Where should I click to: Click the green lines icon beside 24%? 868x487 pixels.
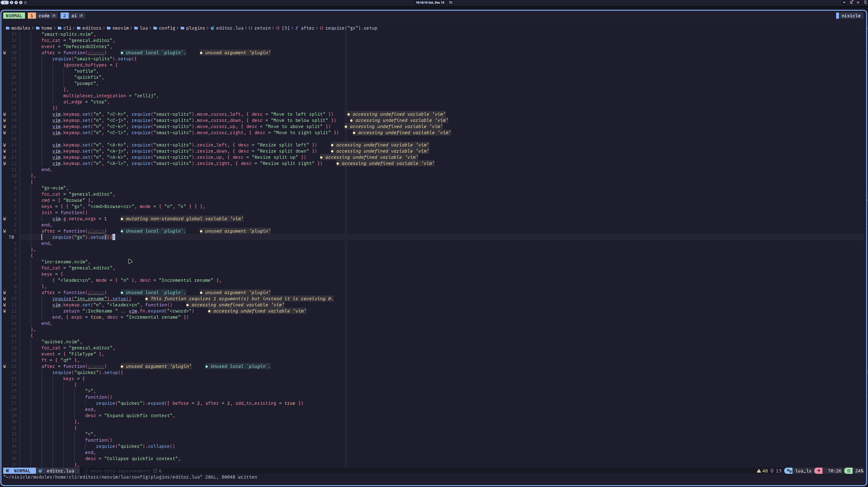click(x=848, y=471)
